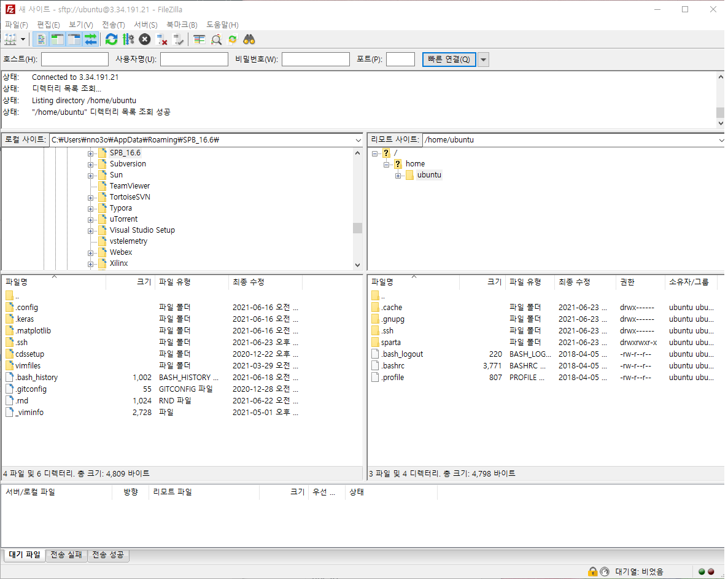Click the 빠른 연결(Q) button

point(449,59)
